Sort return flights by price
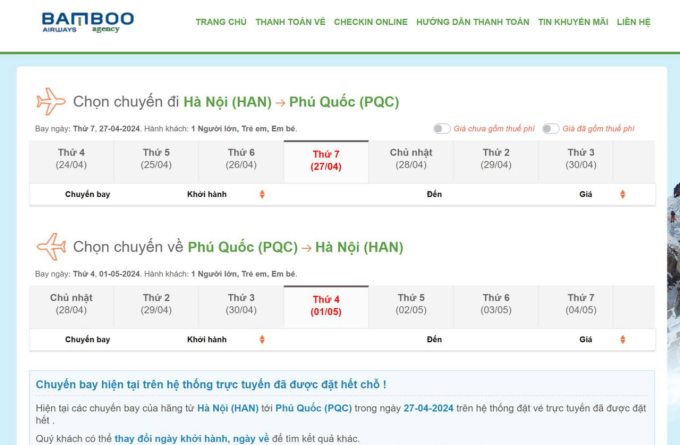This screenshot has width=680, height=445. pyautogui.click(x=623, y=339)
